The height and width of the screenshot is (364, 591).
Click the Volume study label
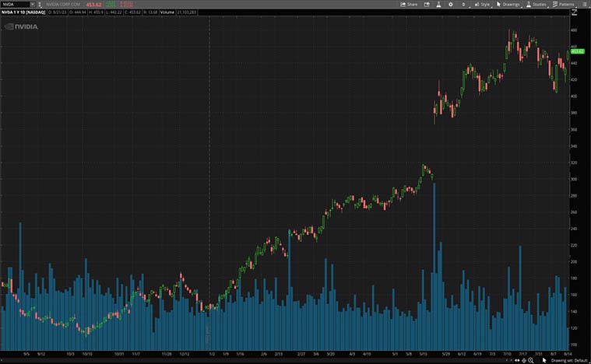pyautogui.click(x=167, y=12)
